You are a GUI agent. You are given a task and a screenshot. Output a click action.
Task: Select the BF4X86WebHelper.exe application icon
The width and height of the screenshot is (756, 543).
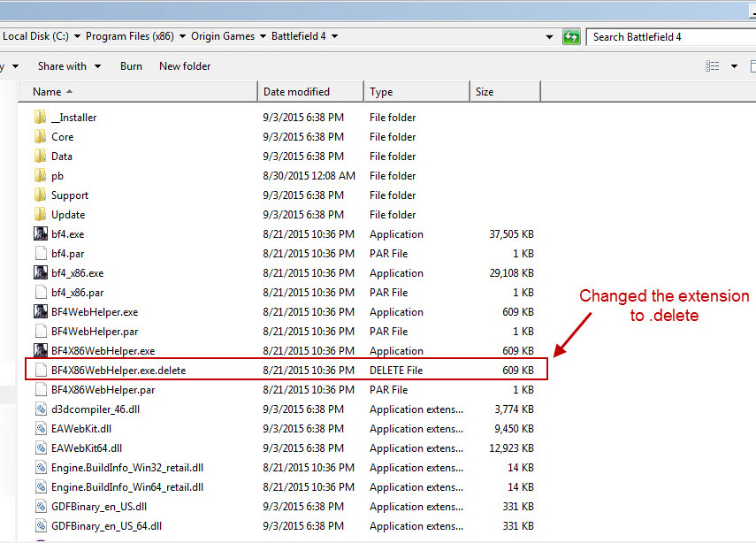click(x=41, y=350)
